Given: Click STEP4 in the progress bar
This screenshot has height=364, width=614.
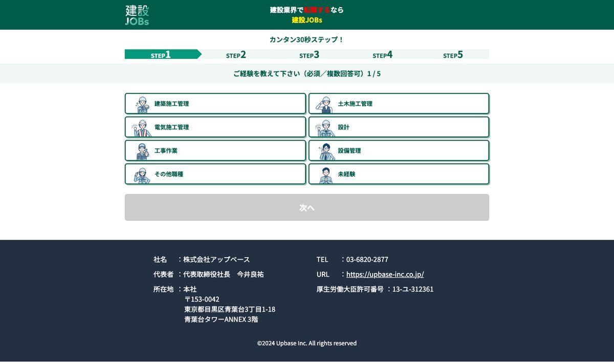Looking at the screenshot, I should coord(382,55).
